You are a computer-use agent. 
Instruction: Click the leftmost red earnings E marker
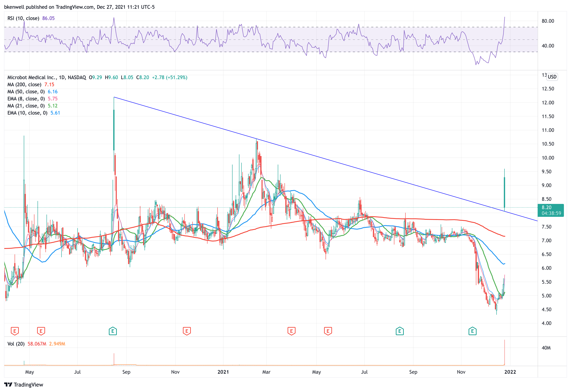coord(15,331)
